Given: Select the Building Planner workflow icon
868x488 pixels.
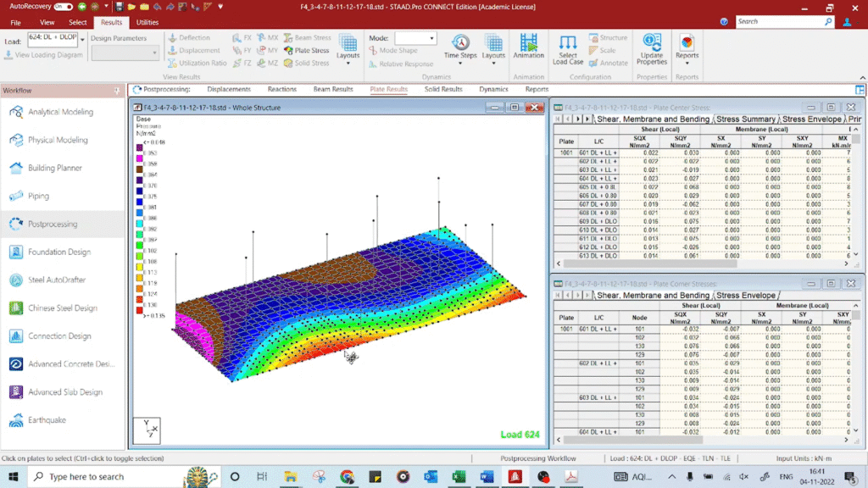Looking at the screenshot, I should pos(16,168).
